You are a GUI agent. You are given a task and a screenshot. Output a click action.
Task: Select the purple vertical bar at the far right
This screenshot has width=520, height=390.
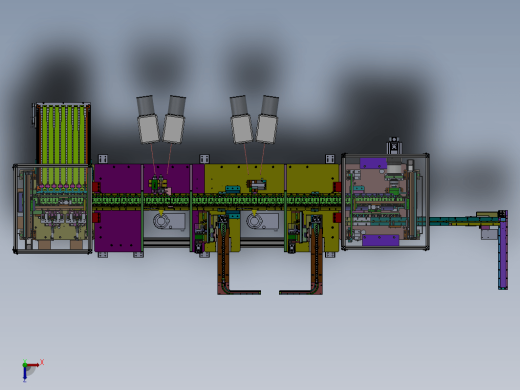503,250
